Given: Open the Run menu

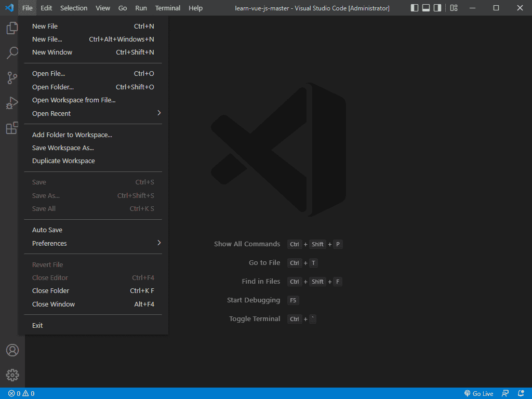Looking at the screenshot, I should (x=141, y=8).
